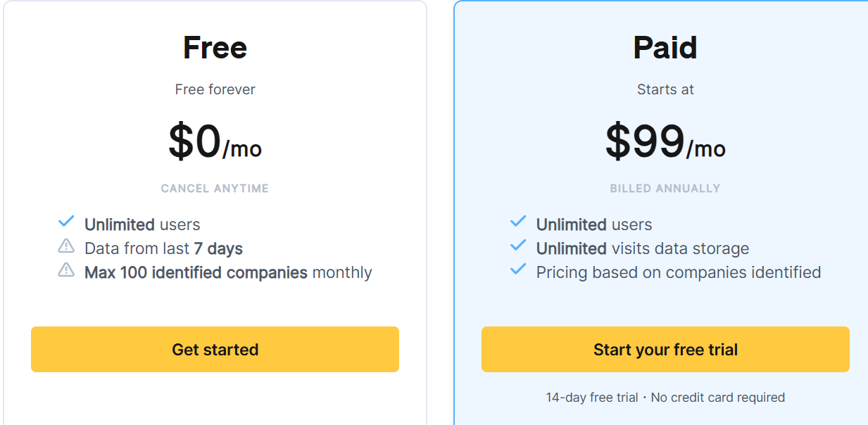Image resolution: width=868 pixels, height=425 pixels.
Task: Click the Free forever subtitle
Action: click(x=215, y=89)
